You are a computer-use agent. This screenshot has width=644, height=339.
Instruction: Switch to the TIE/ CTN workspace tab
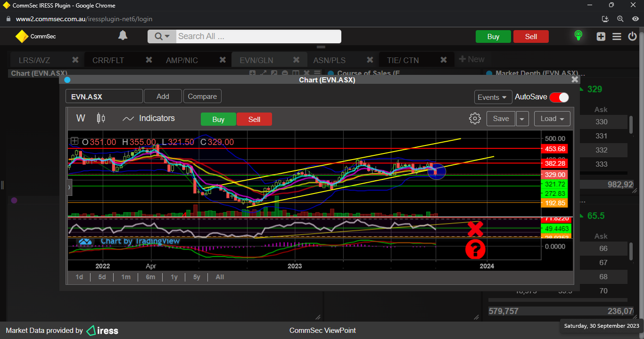coord(403,60)
